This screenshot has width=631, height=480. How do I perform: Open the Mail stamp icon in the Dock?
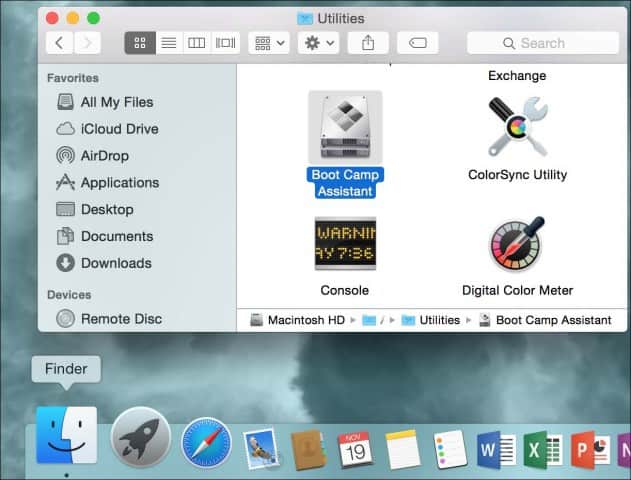(x=262, y=449)
